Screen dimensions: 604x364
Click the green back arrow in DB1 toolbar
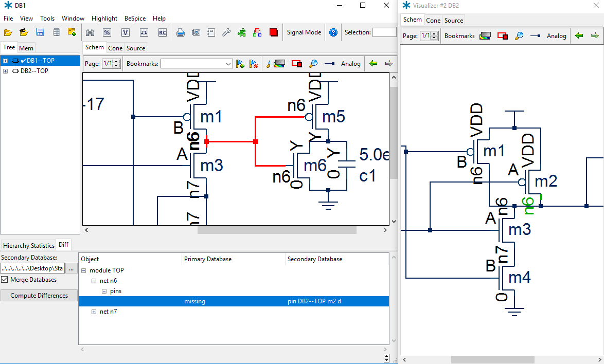(x=373, y=63)
